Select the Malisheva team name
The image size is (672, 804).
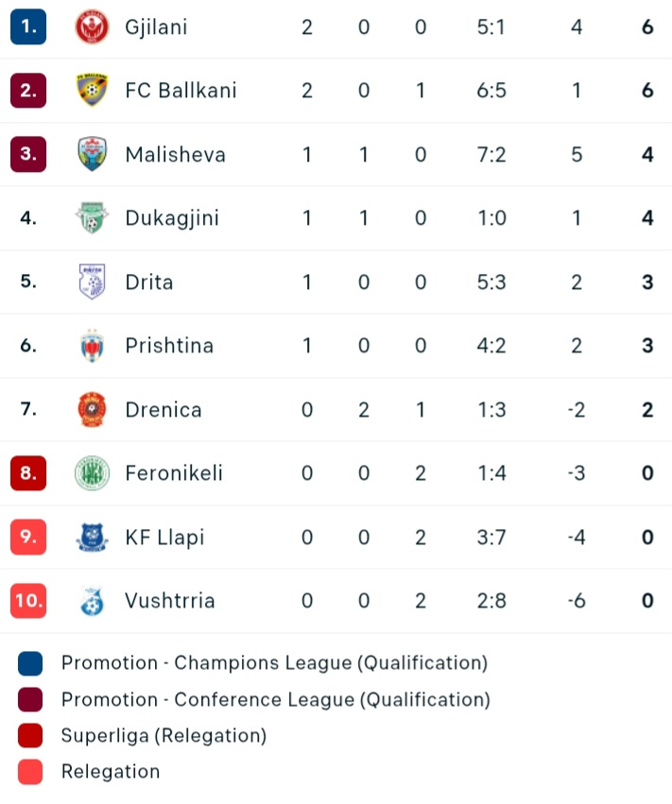click(x=176, y=154)
